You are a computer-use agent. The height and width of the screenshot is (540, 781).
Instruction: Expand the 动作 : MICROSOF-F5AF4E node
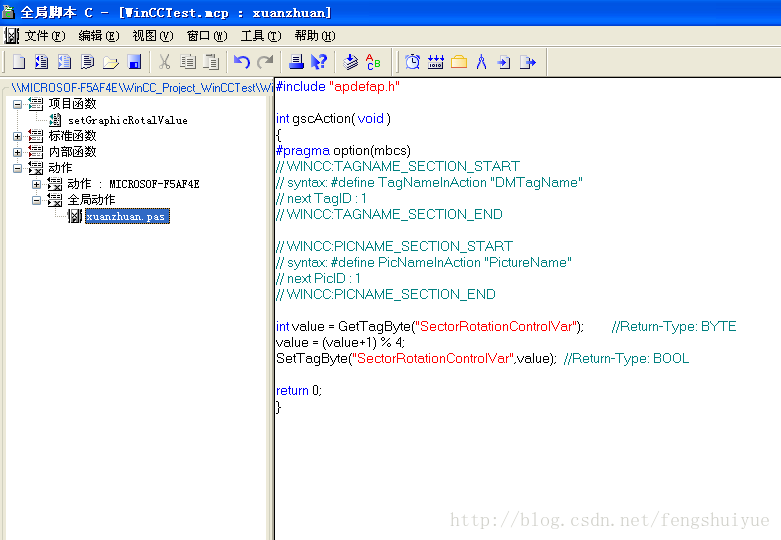coord(36,184)
